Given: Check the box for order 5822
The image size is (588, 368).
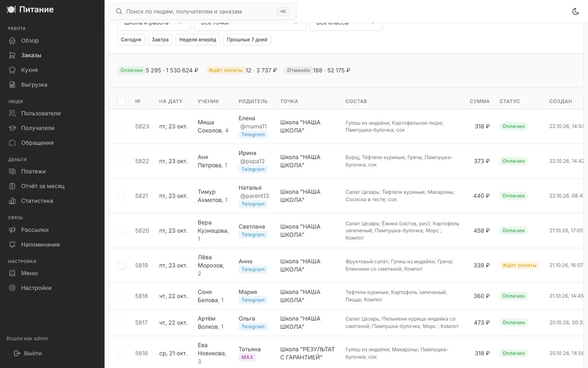Looking at the screenshot, I should [x=121, y=161].
